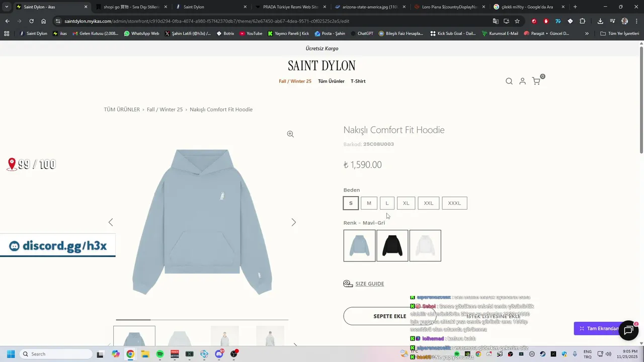The width and height of the screenshot is (644, 362).
Task: Select size M
Action: pyautogui.click(x=369, y=203)
